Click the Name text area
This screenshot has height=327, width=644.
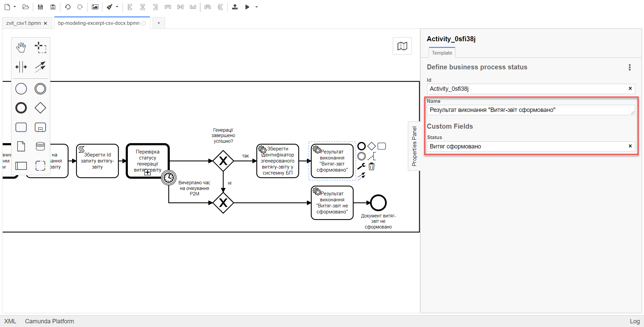[531, 110]
